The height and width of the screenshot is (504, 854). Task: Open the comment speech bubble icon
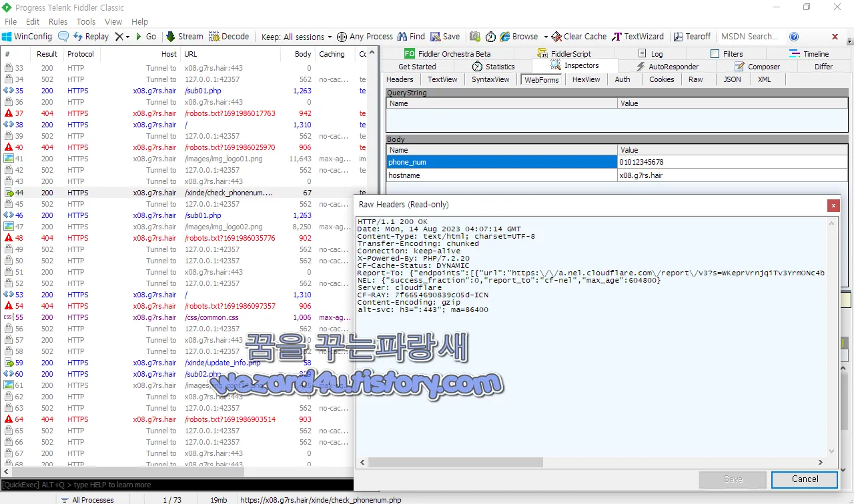(63, 37)
